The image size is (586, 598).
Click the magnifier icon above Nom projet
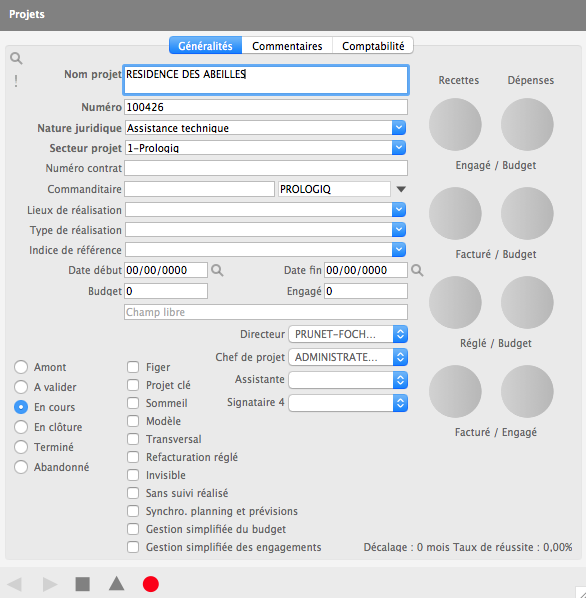tap(16, 58)
